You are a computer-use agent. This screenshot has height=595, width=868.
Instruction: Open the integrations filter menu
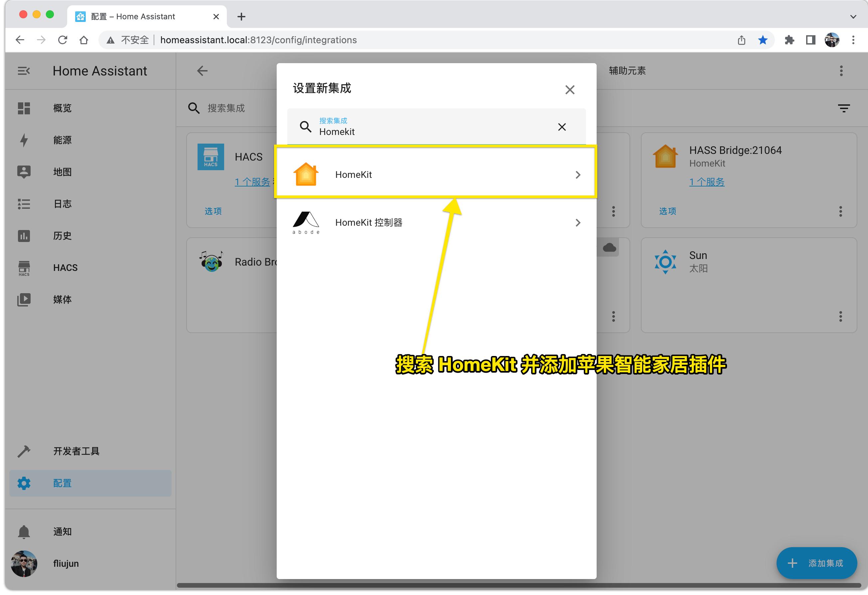click(x=844, y=108)
